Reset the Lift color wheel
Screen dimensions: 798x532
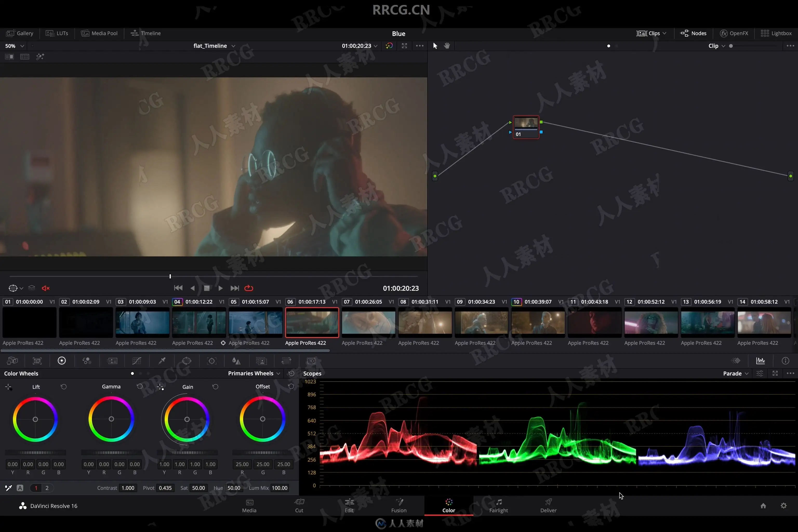(63, 387)
